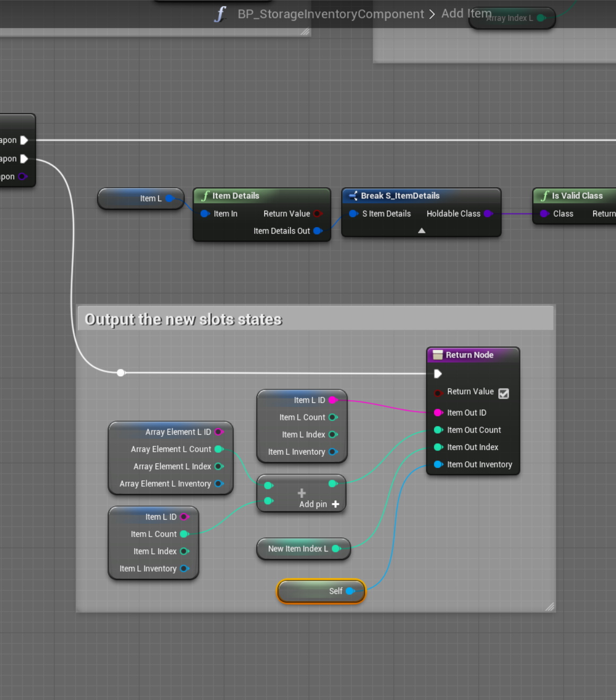
Task: Select the Return Node title
Action: point(469,355)
